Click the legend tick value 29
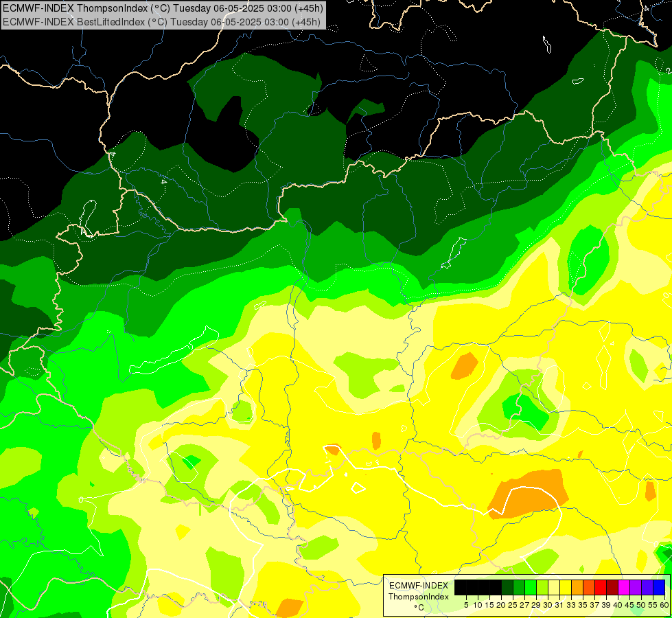The height and width of the screenshot is (618, 672). click(536, 605)
